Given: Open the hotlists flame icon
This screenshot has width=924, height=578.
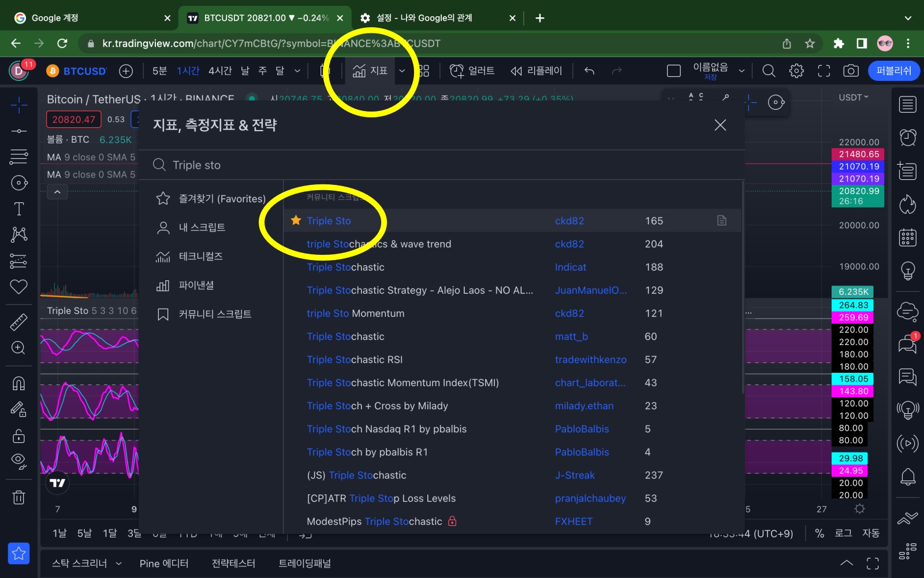Looking at the screenshot, I should [907, 204].
